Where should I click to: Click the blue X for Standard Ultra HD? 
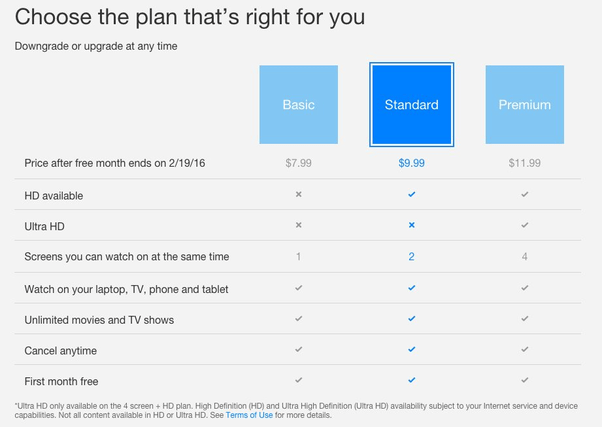pos(411,226)
